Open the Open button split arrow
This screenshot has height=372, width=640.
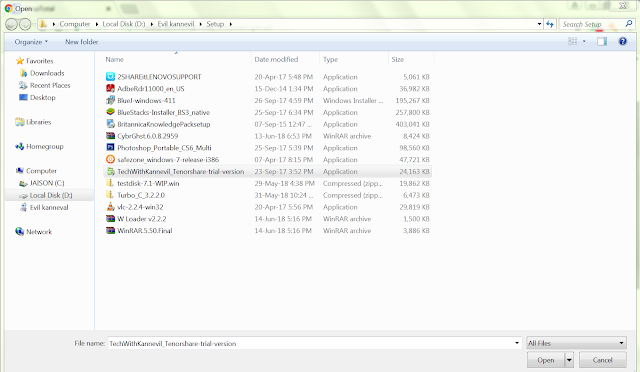pyautogui.click(x=569, y=360)
